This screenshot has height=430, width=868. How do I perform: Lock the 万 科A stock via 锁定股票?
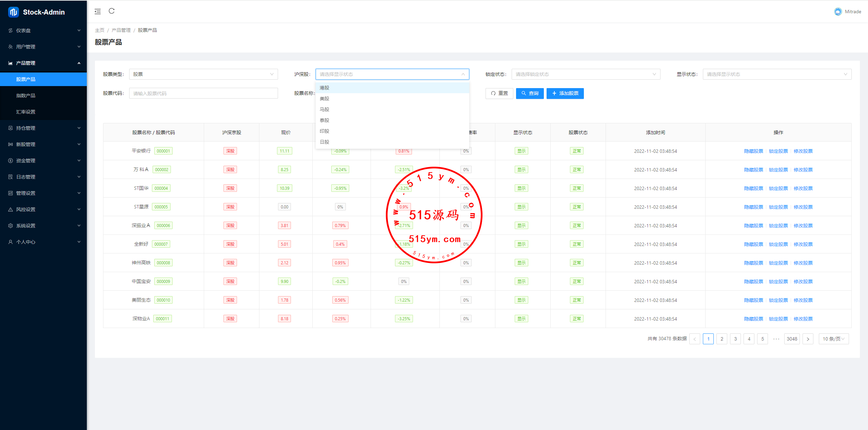[778, 170]
